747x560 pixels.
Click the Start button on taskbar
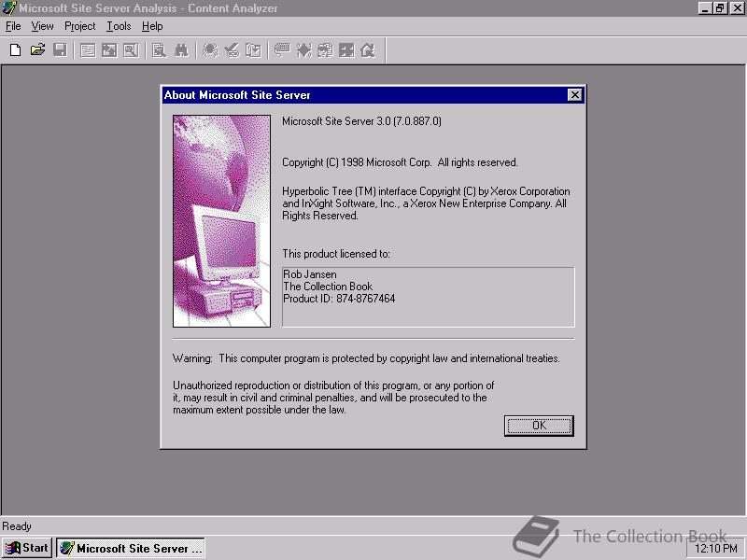27,548
